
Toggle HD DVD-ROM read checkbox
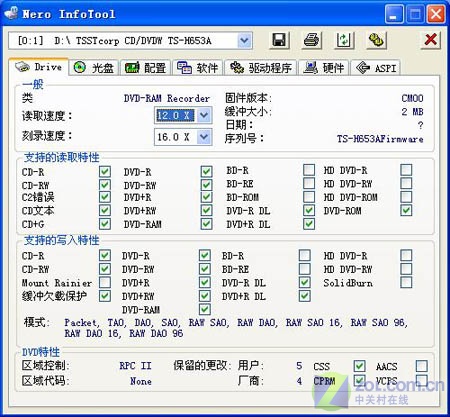[406, 197]
